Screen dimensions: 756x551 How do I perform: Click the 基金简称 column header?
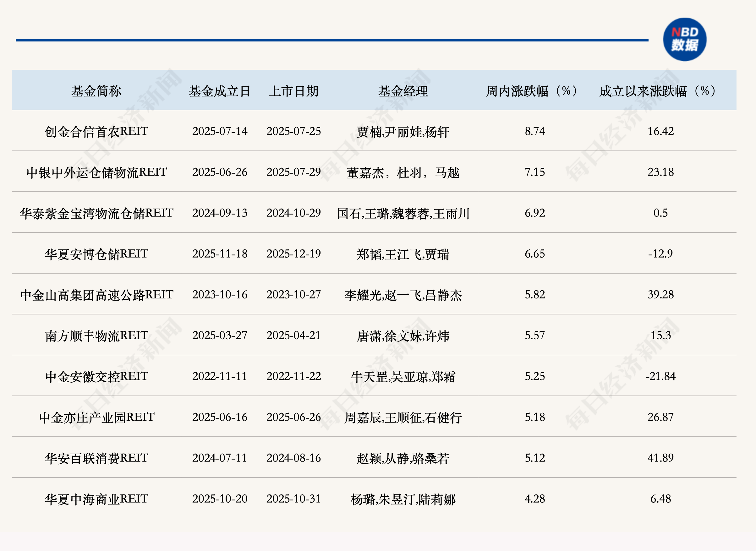pos(96,91)
